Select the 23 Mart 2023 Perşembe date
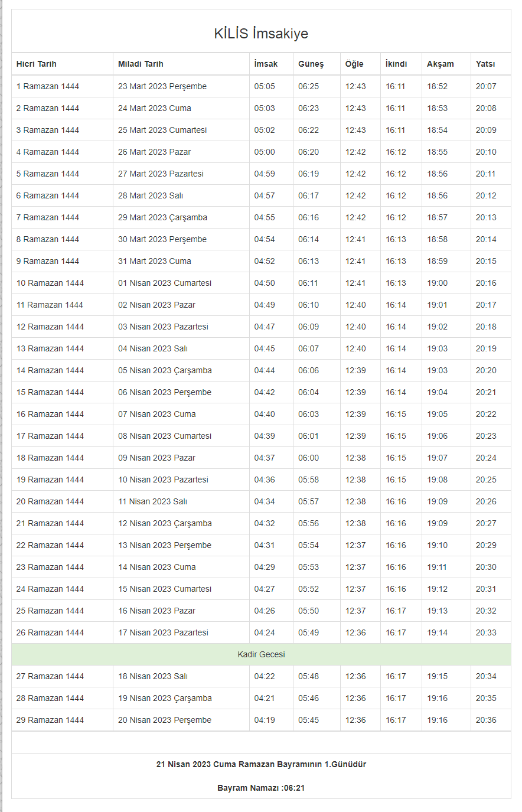Viewport: 522px width, 812px height. tap(162, 86)
